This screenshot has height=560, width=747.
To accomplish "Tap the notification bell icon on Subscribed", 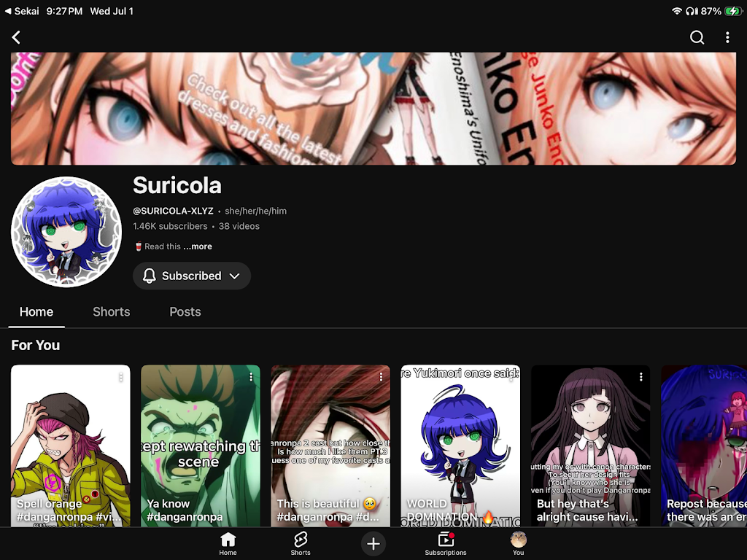I will pos(149,276).
